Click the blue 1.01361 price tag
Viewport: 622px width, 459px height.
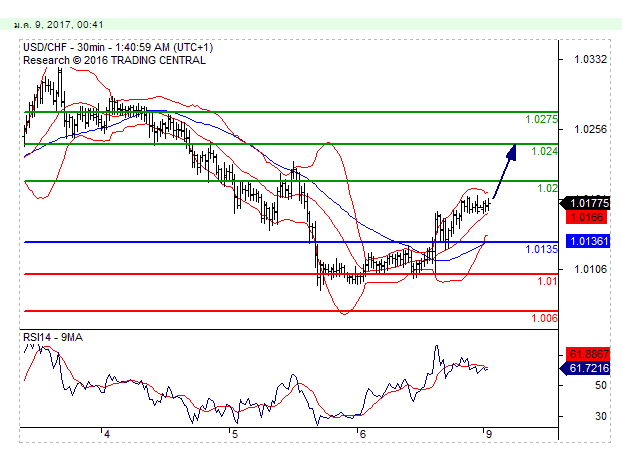coord(587,241)
